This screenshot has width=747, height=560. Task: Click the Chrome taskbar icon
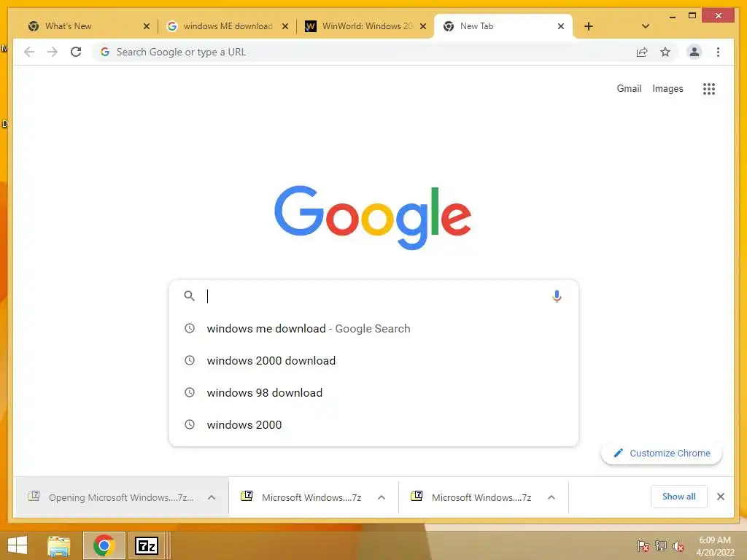(x=104, y=545)
